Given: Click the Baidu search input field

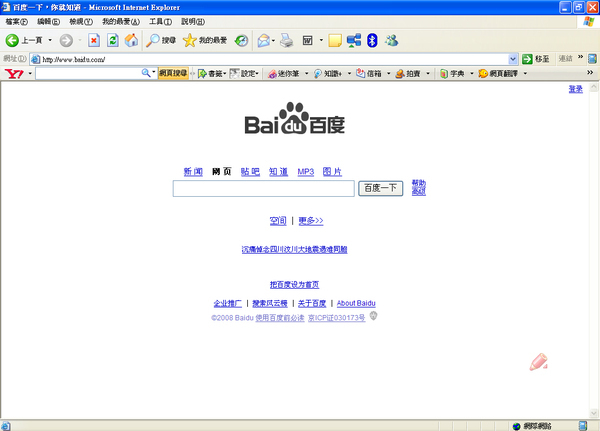Looking at the screenshot, I should [264, 189].
